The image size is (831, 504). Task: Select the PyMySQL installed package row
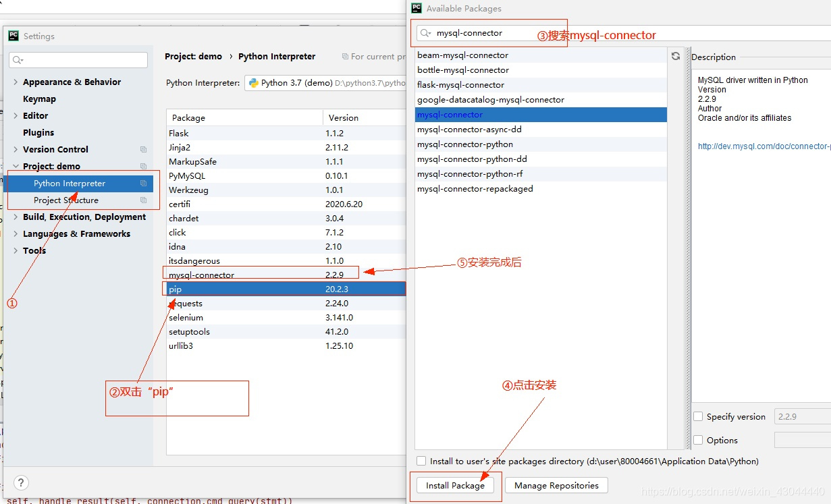(286, 176)
